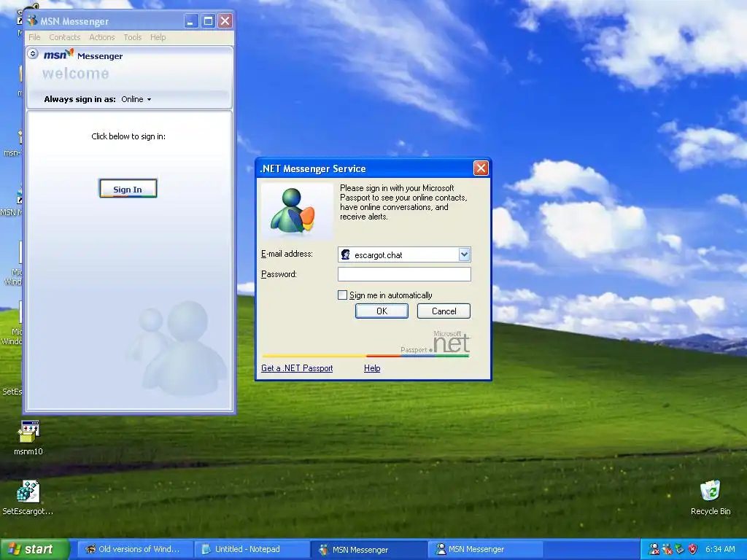Click MSN Messenger butterfly tray icon
The width and height of the screenshot is (747, 560).
[x=667, y=549]
